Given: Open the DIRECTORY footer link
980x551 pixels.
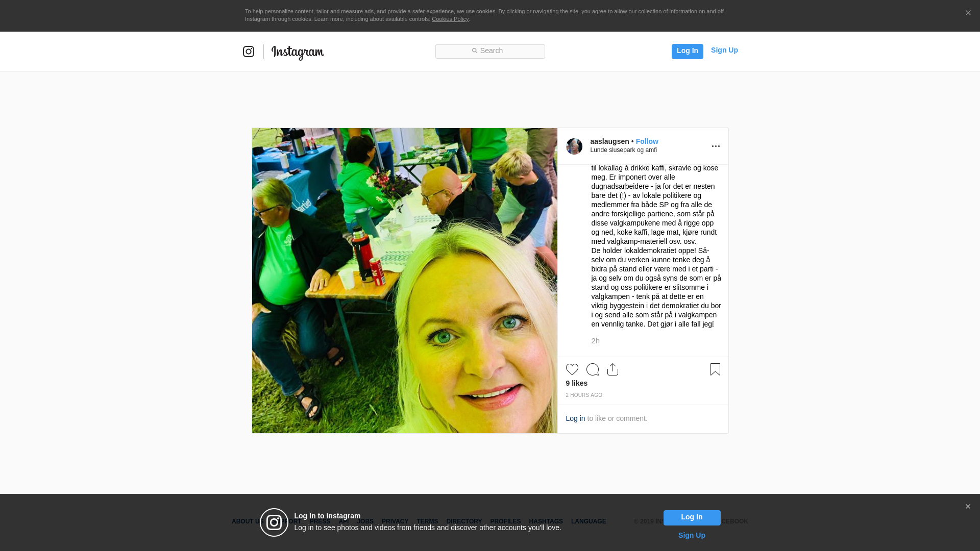Looking at the screenshot, I should click(x=464, y=521).
